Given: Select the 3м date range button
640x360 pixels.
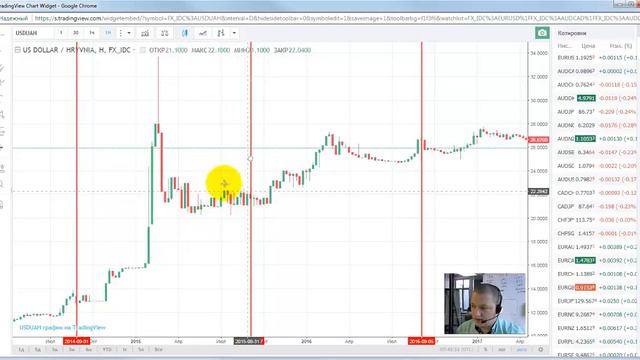Looking at the screenshot, I should tap(71, 350).
